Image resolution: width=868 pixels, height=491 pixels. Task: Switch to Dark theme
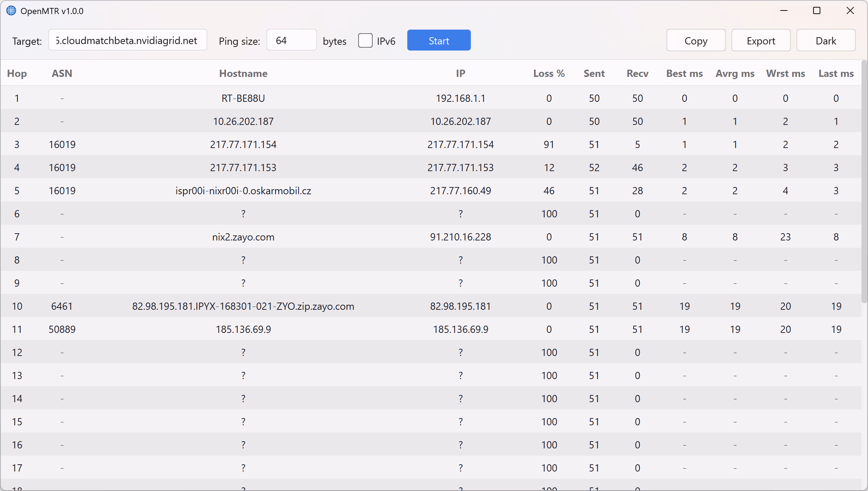826,40
